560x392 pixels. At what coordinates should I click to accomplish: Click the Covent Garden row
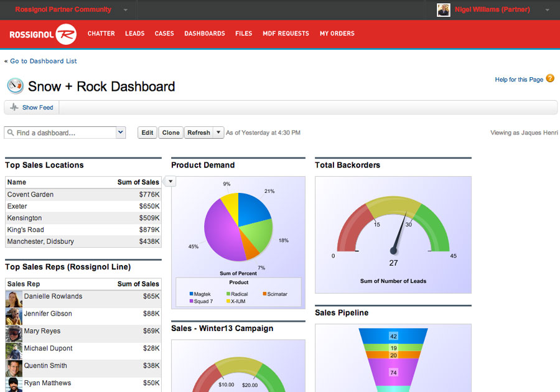[x=83, y=195]
